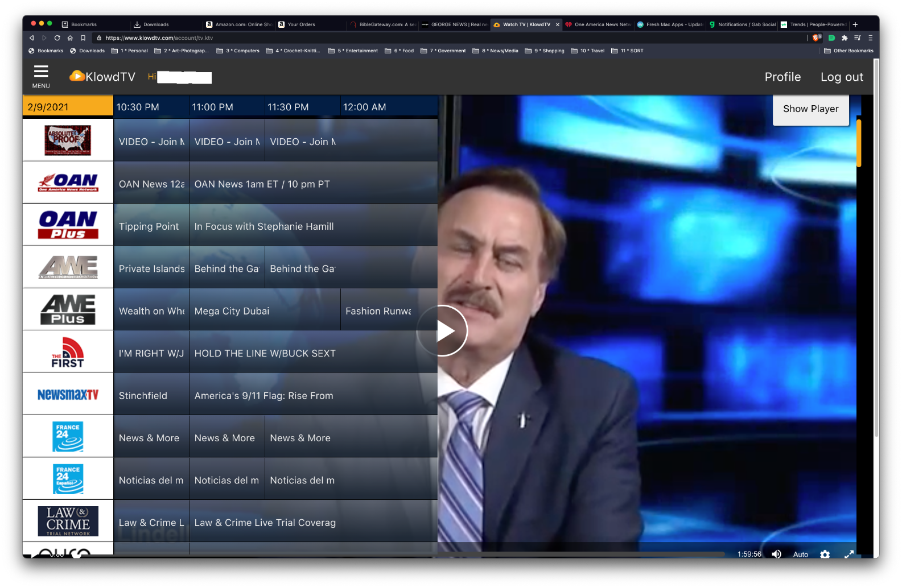902x588 pixels.
Task: Reload the page with refresh icon
Action: pos(57,38)
